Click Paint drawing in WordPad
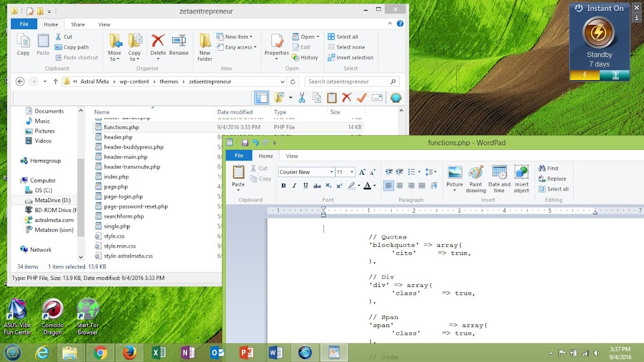 [x=475, y=178]
